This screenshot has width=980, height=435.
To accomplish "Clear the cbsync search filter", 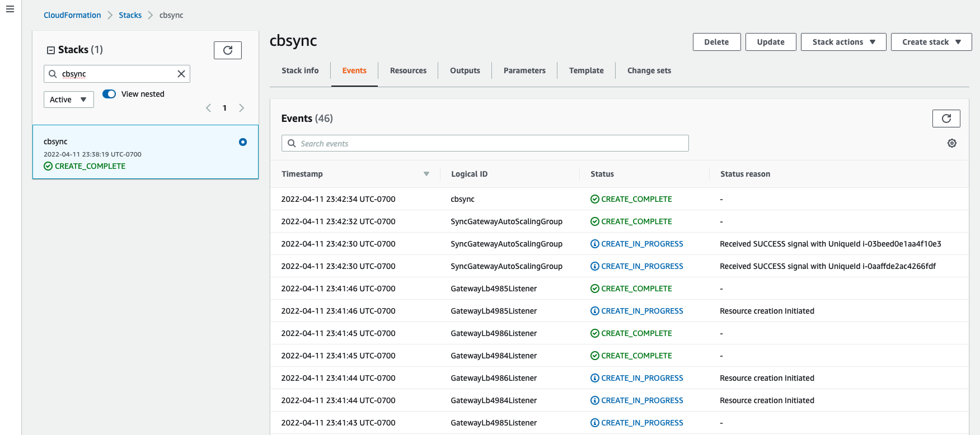I will [181, 74].
